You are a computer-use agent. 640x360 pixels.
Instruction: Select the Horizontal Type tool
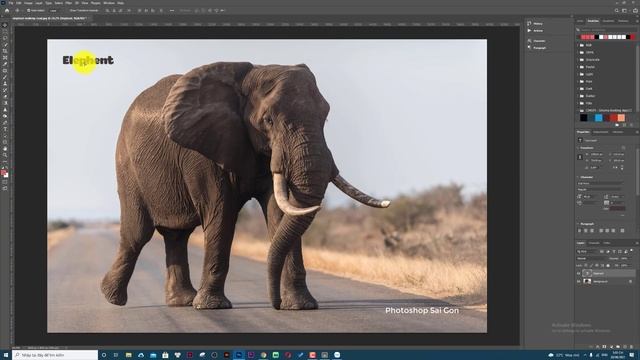(x=5, y=129)
